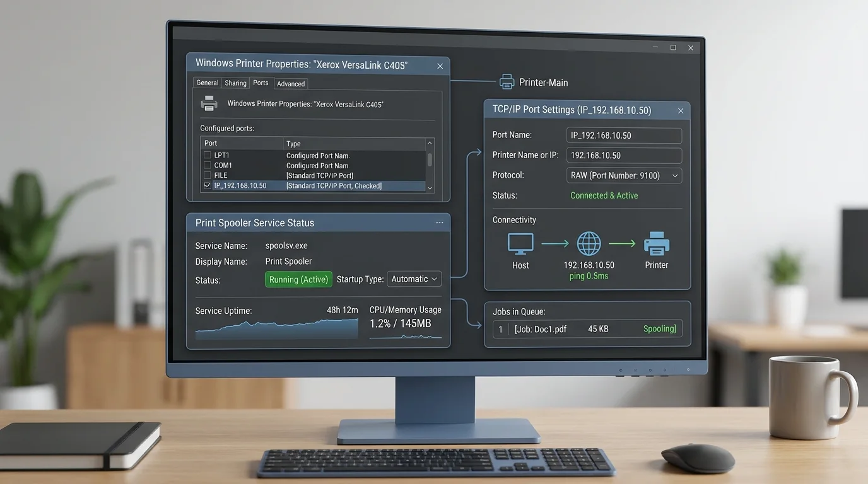This screenshot has height=484, width=868.
Task: Click the 'ping 0.5ms' text
Action: (589, 276)
